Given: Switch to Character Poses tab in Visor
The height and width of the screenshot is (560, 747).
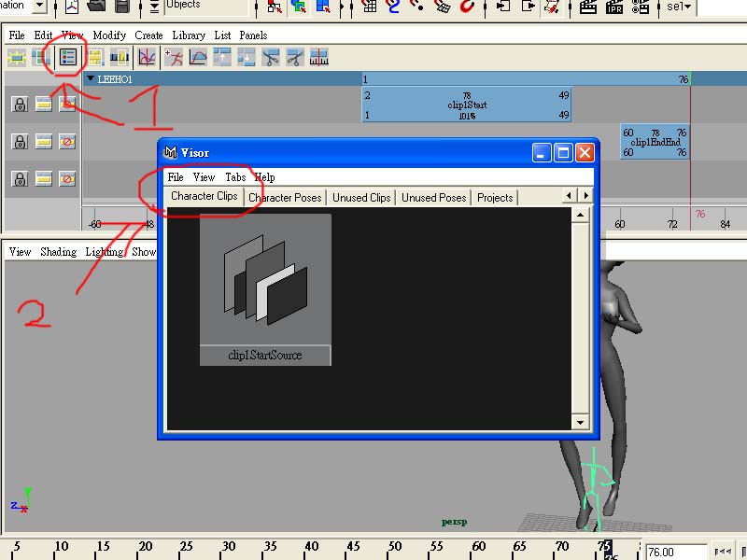Looking at the screenshot, I should pos(285,198).
